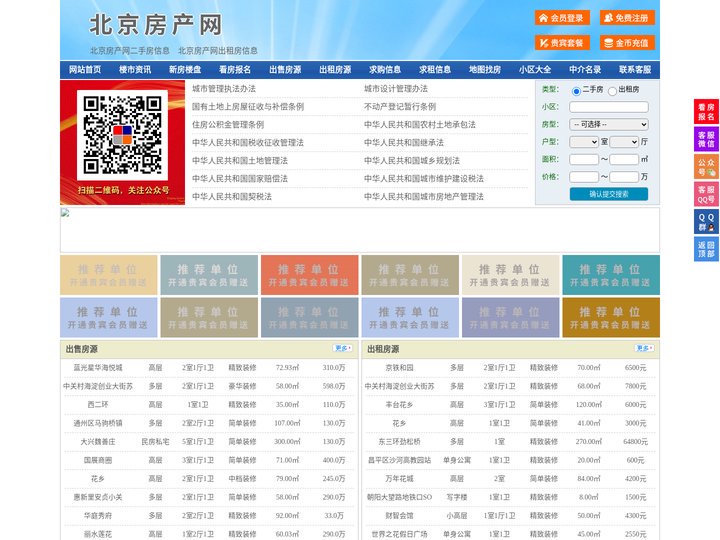
Task: Open the 室 count dropdown
Action: coord(584,142)
